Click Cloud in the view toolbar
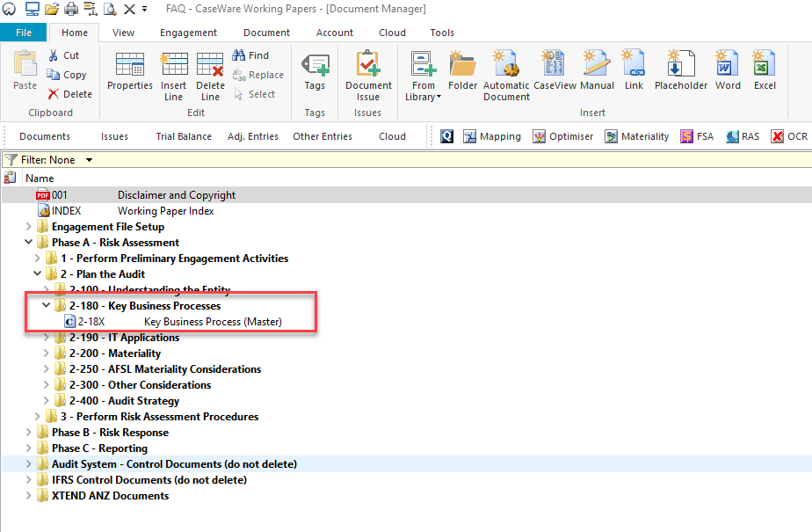 click(x=392, y=136)
